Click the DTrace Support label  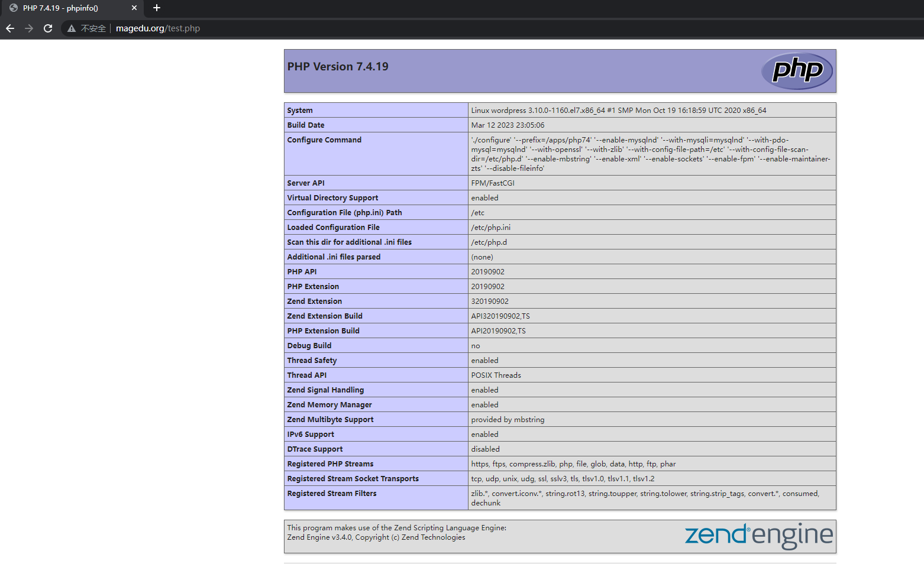pos(315,449)
